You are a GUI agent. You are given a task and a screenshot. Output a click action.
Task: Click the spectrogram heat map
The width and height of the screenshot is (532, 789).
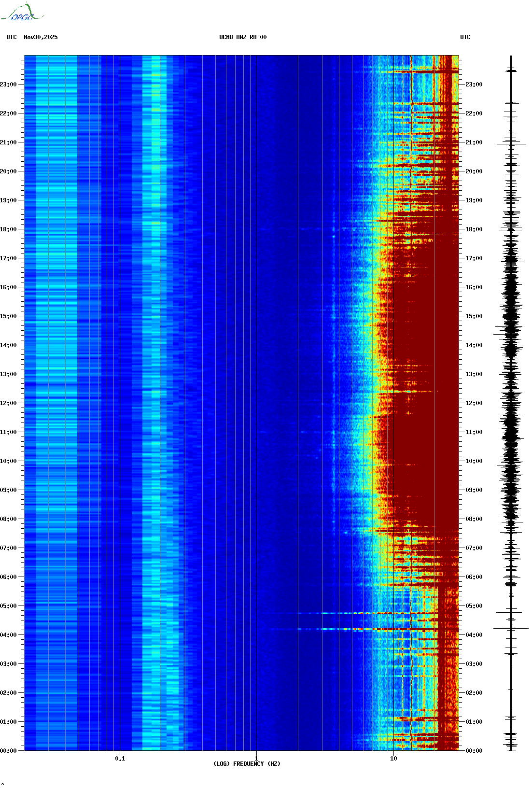pos(241,403)
